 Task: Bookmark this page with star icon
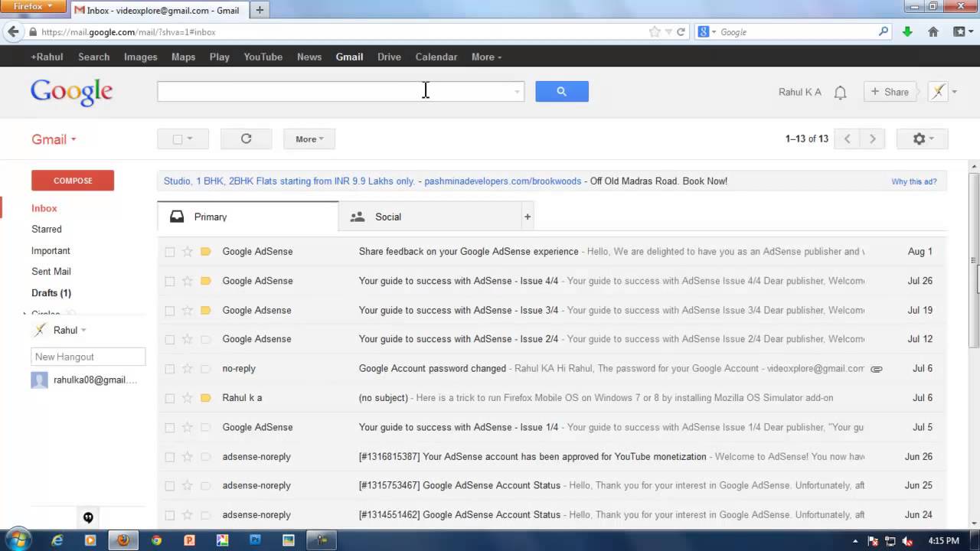[655, 32]
